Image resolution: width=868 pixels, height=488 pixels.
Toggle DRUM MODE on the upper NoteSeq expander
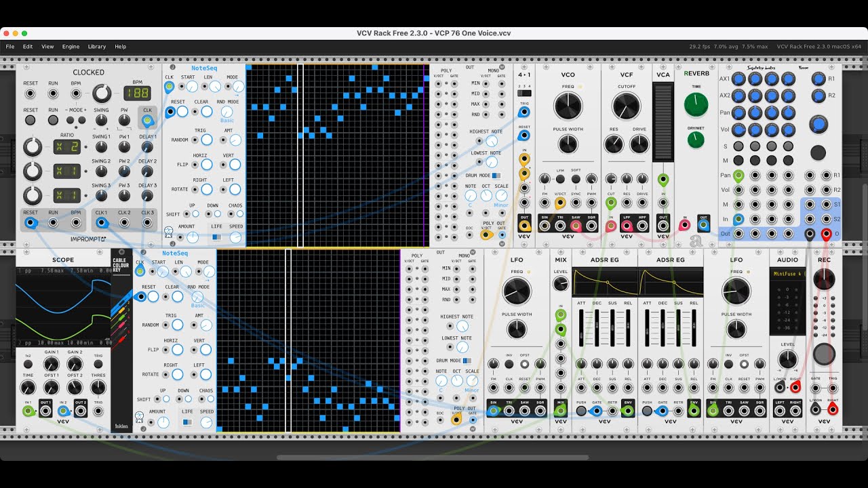tap(496, 176)
